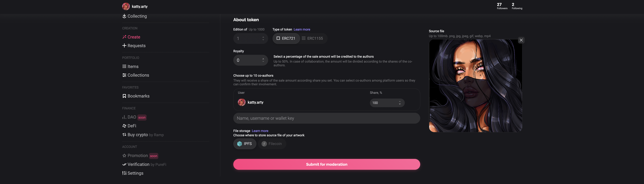Select the ERC1155 token type

[x=312, y=38]
